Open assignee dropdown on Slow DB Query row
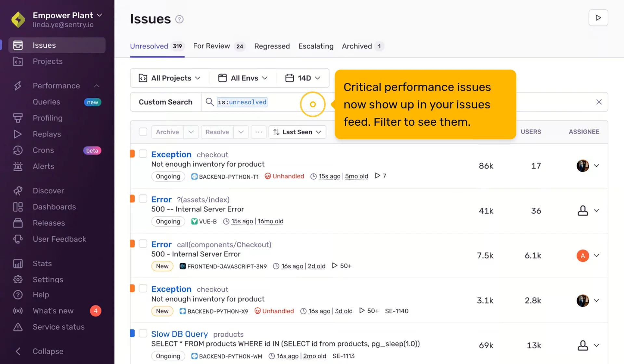Screen dimensions: 624x364 596,345
